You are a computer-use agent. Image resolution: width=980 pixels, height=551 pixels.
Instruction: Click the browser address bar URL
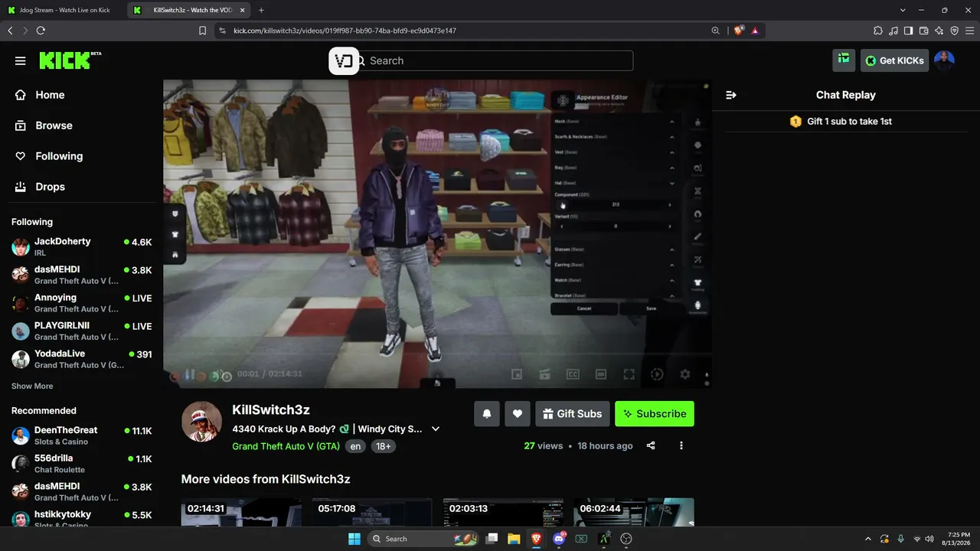[345, 31]
